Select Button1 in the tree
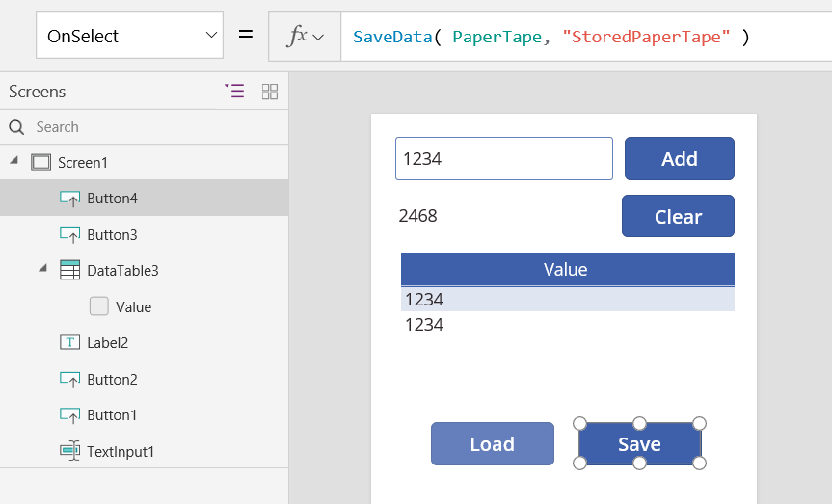This screenshot has width=832, height=504. coord(112,415)
